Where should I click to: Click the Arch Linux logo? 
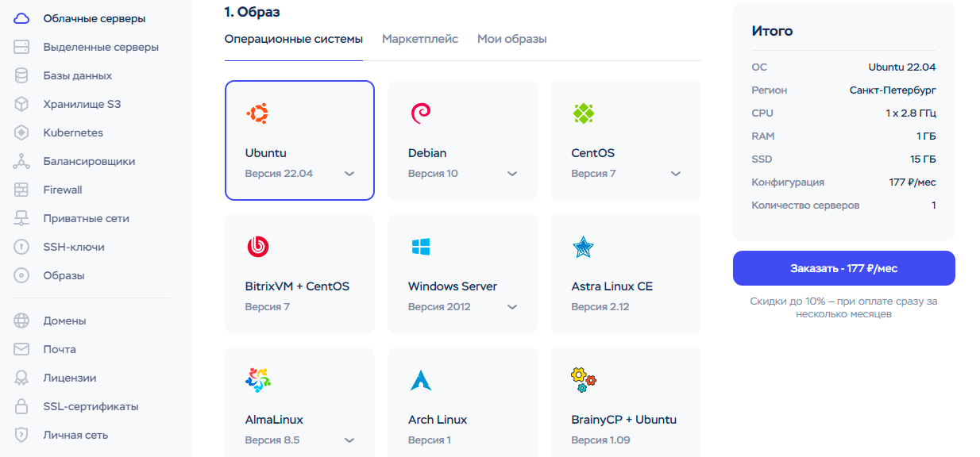[x=420, y=380]
